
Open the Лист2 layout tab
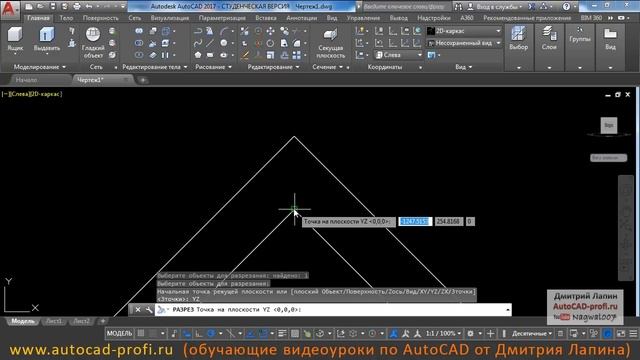pyautogui.click(x=81, y=322)
